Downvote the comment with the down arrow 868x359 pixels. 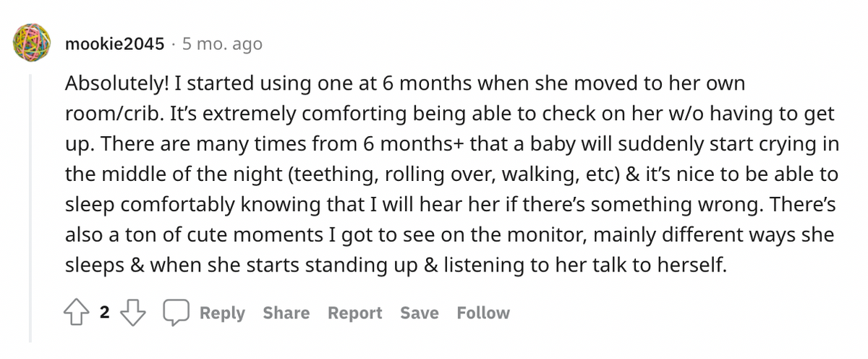(132, 313)
